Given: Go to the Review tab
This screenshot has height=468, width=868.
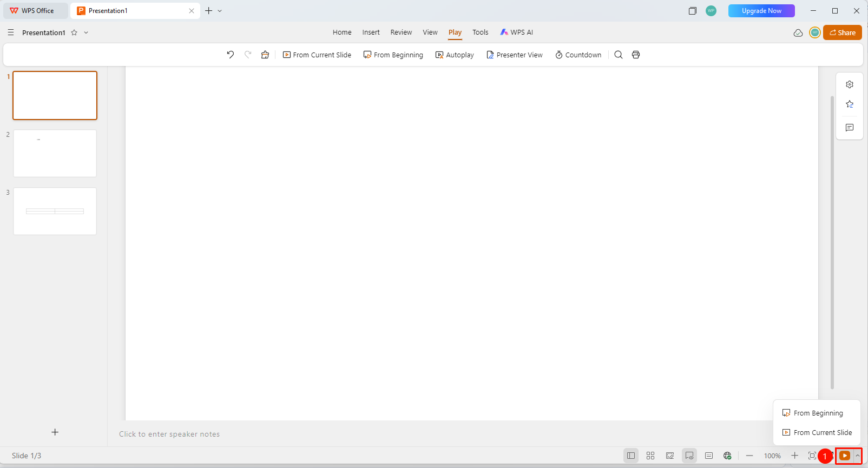Looking at the screenshot, I should point(401,32).
